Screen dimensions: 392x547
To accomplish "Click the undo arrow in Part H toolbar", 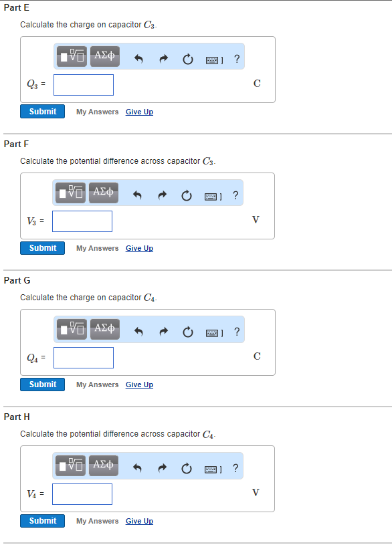I will (137, 468).
